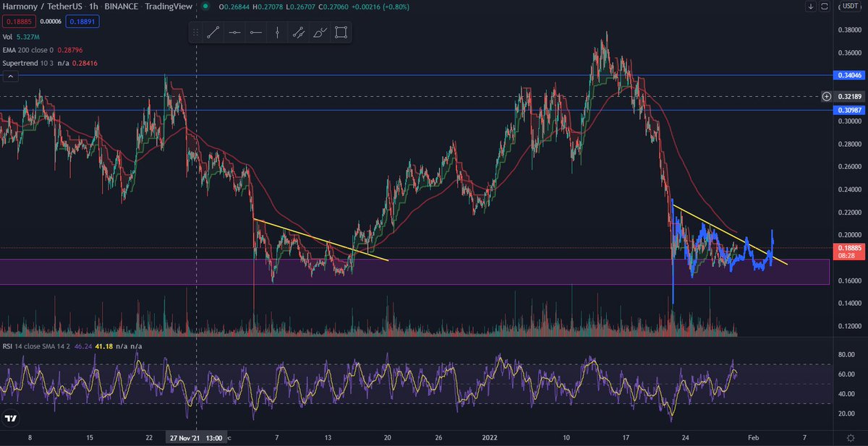This screenshot has height=446, width=868.
Task: Select the Trend Line drawing tool
Action: coord(213,32)
